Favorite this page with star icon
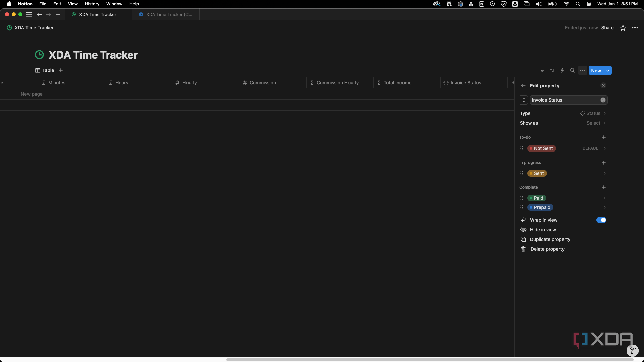Viewport: 644px width, 362px height. pos(623,28)
